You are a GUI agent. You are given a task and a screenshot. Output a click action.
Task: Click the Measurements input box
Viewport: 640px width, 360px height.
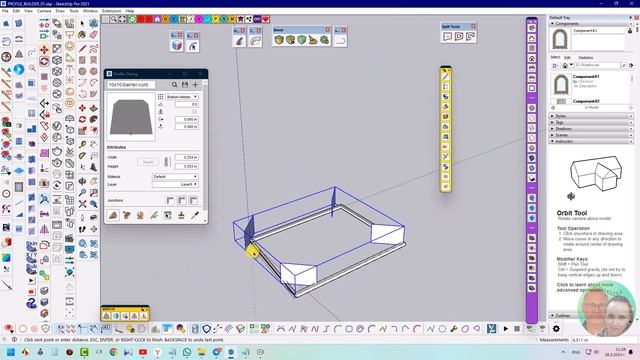coord(604,340)
